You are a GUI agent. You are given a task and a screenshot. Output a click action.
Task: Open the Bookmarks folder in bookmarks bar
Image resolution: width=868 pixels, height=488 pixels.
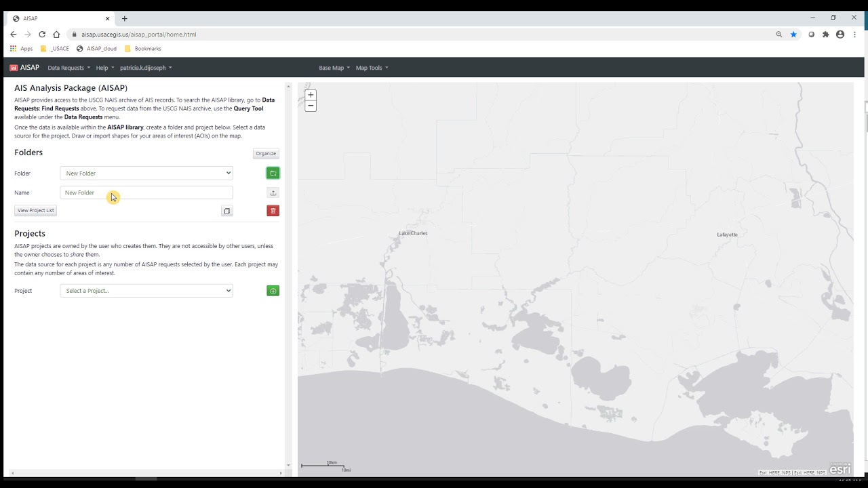coord(143,49)
